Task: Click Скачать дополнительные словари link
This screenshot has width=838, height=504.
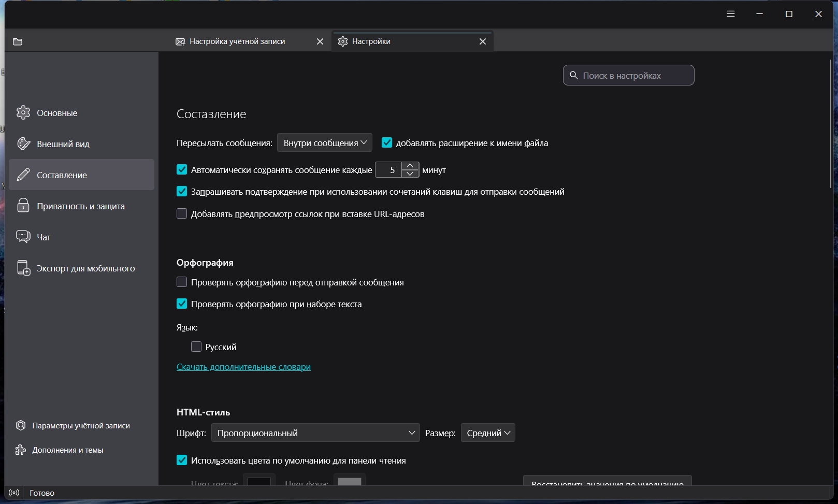Action: click(x=243, y=367)
